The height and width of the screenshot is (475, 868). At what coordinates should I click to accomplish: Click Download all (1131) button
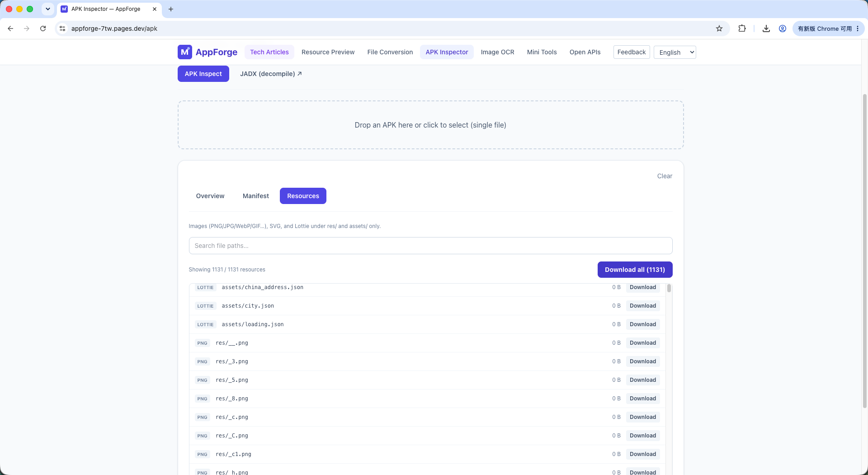(x=635, y=270)
